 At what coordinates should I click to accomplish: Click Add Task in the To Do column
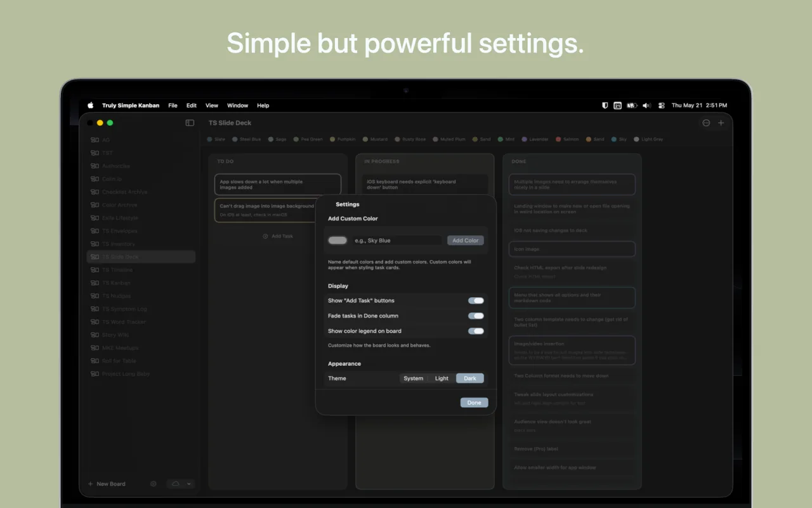[x=278, y=236]
